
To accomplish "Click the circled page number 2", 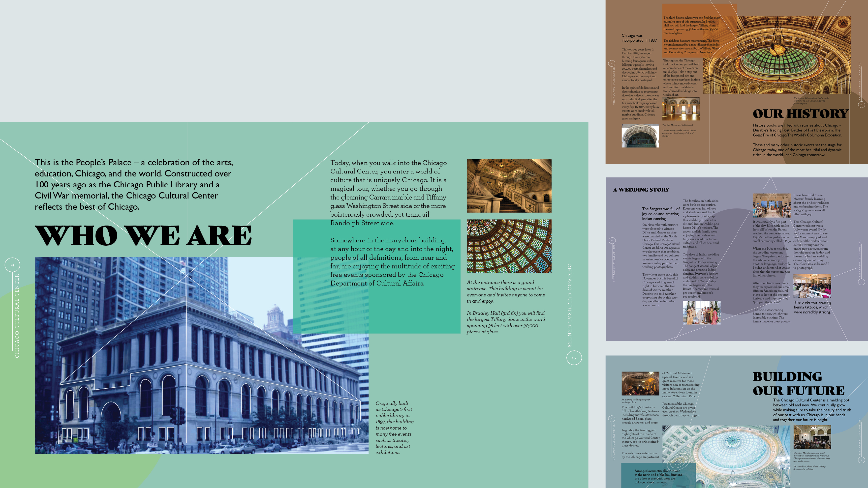I will point(12,265).
